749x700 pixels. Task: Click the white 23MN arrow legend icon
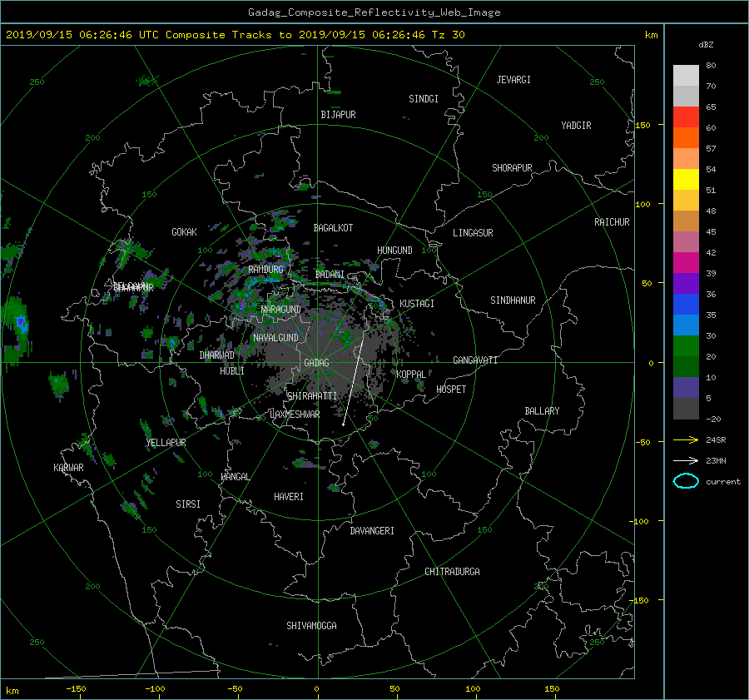686,460
